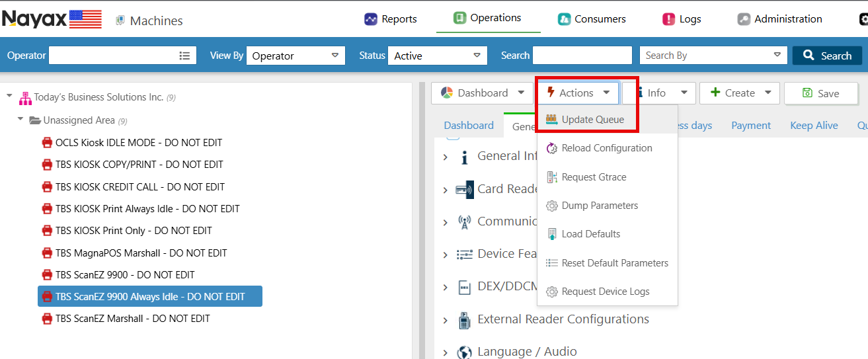Expand the Card Reader section

[x=446, y=190]
